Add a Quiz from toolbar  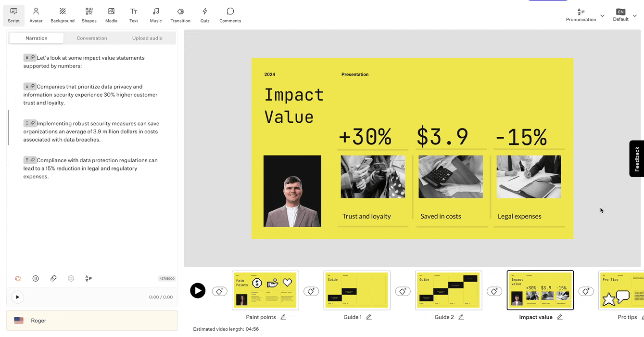pyautogui.click(x=205, y=15)
